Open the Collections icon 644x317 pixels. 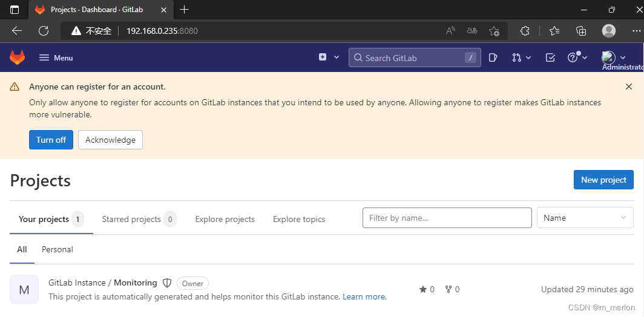tap(581, 31)
